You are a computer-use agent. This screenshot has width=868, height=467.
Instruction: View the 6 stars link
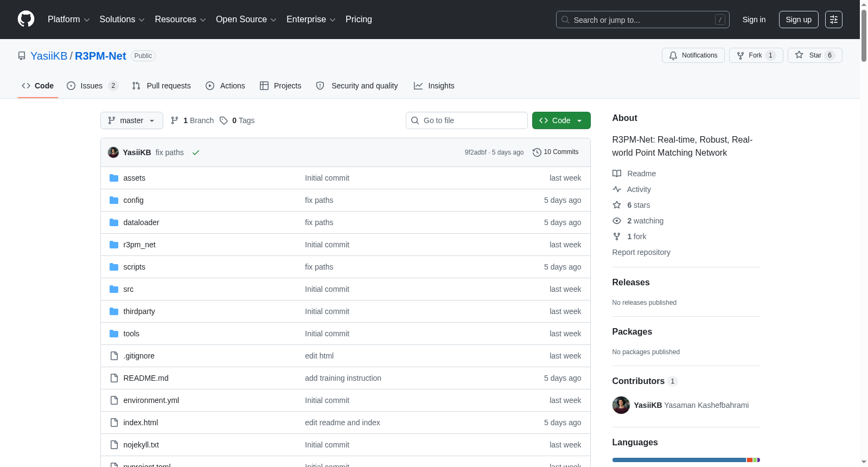(x=631, y=205)
